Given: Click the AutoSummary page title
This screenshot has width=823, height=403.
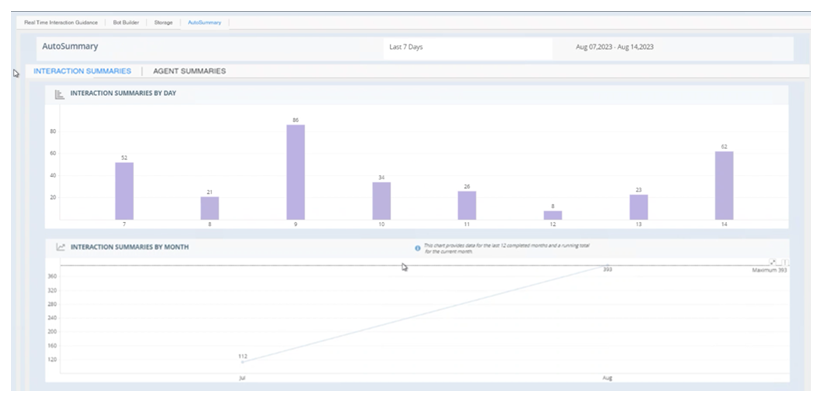Looking at the screenshot, I should 70,46.
